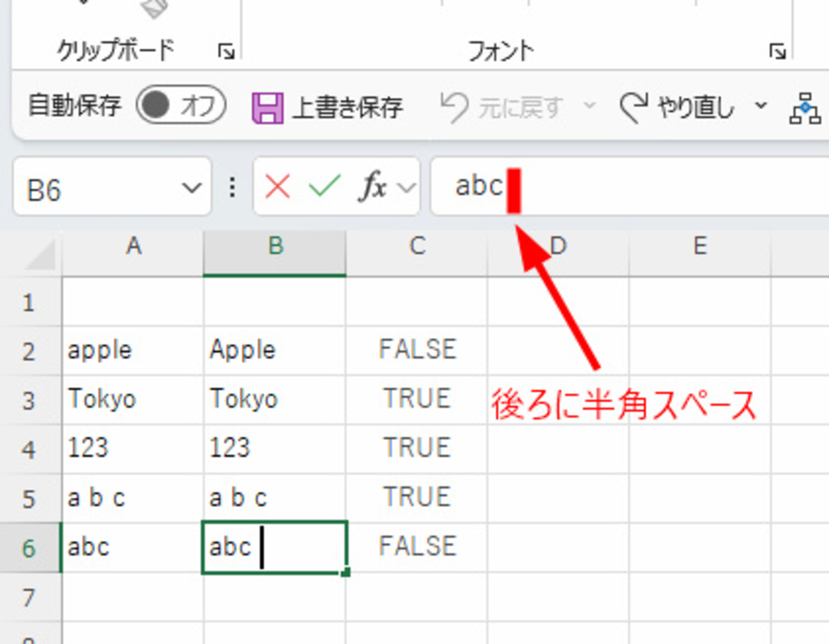Click FALSE cell in row 2

click(417, 350)
